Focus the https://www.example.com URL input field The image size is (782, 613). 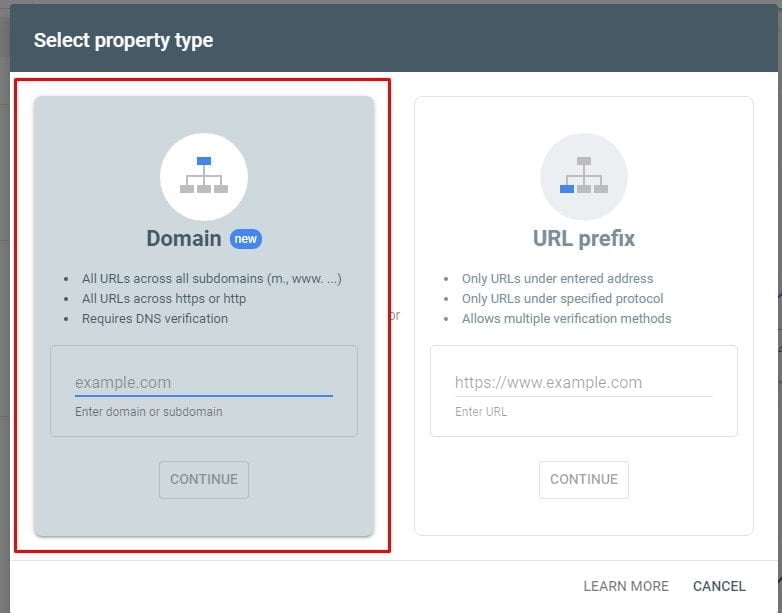pyautogui.click(x=584, y=383)
